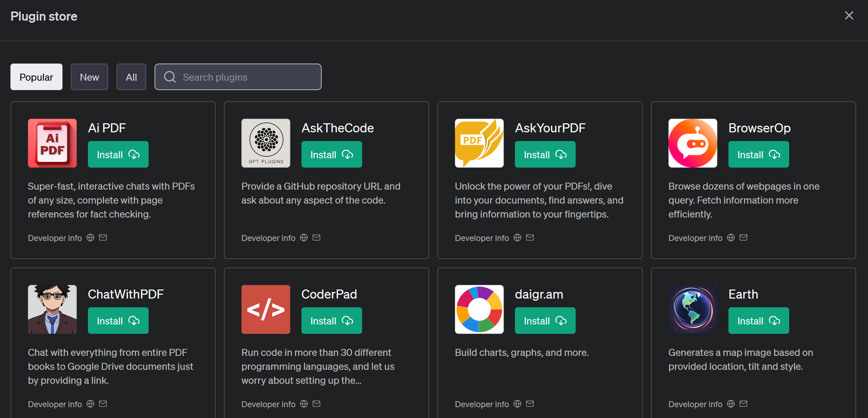
Task: Install the Ai PDF plugin
Action: point(118,154)
